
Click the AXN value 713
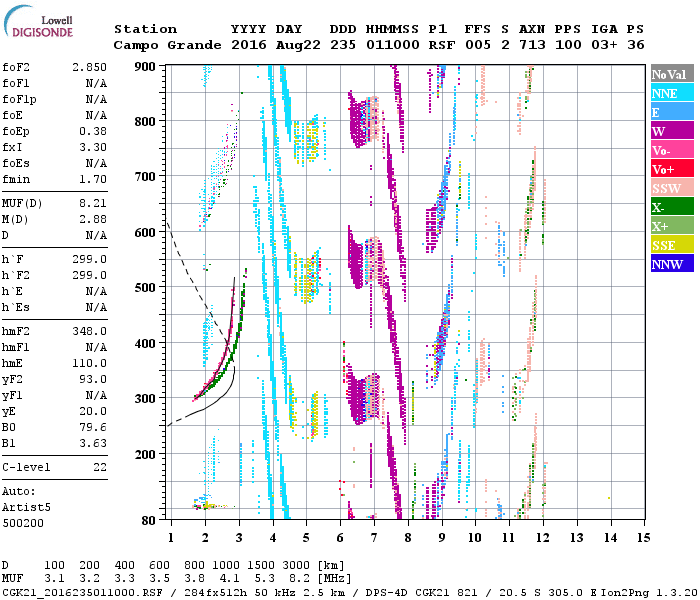click(x=533, y=45)
